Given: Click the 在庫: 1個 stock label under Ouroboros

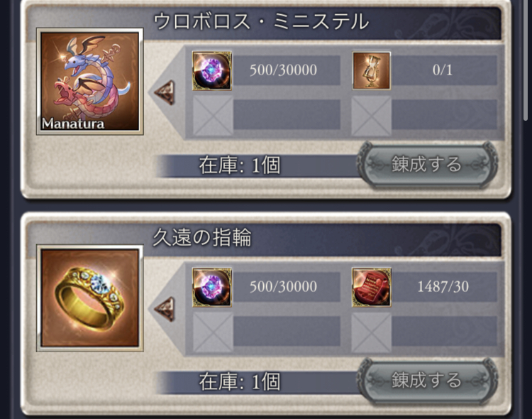Looking at the screenshot, I should tap(240, 166).
